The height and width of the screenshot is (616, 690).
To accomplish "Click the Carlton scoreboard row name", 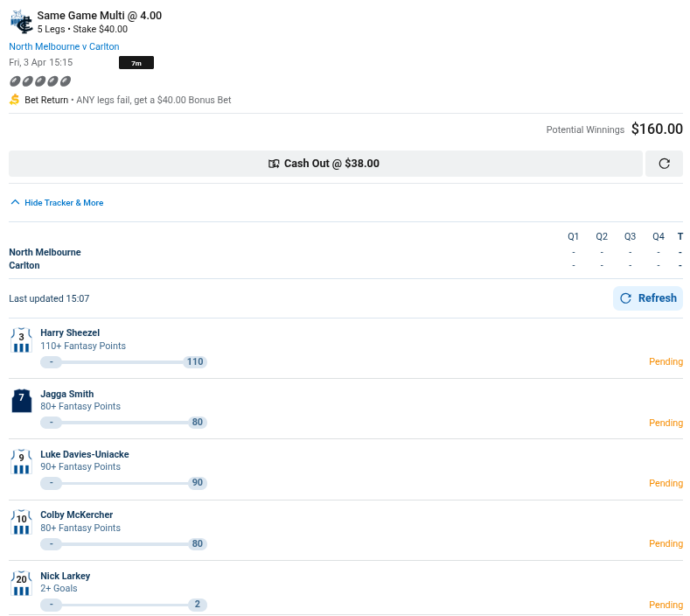I will pos(24,265).
